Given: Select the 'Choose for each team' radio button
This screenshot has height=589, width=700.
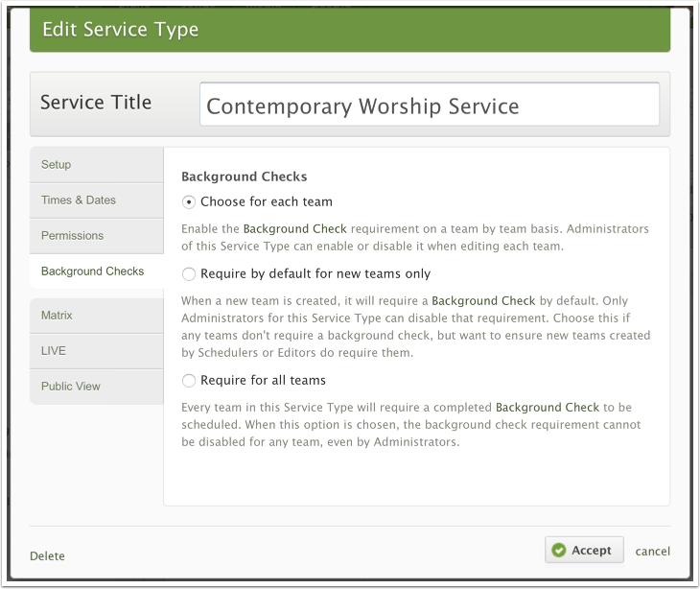Looking at the screenshot, I should coord(189,202).
